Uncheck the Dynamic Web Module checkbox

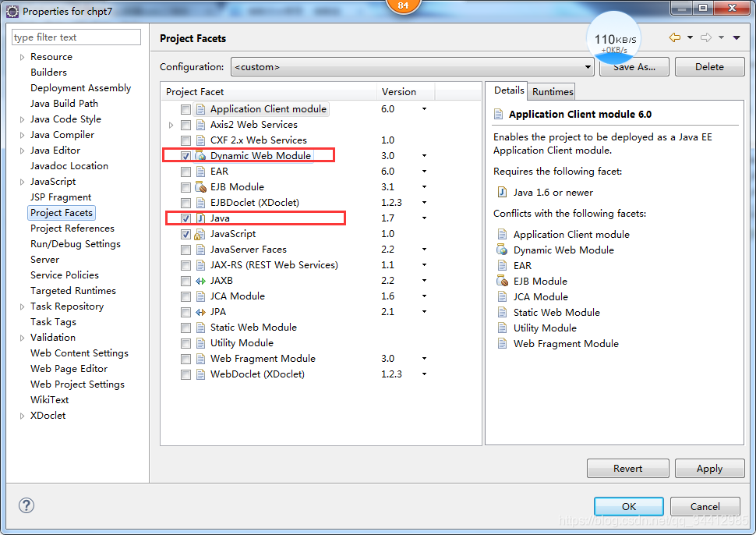185,156
